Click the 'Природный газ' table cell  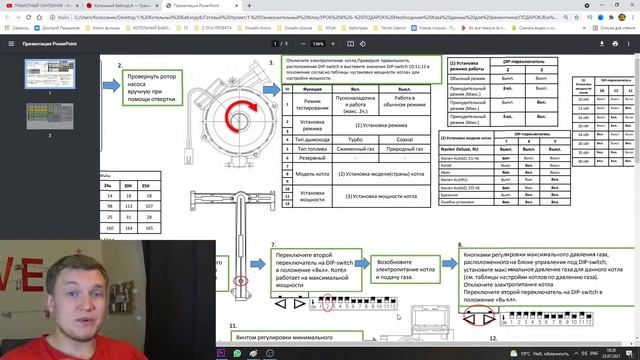pyautogui.click(x=404, y=149)
